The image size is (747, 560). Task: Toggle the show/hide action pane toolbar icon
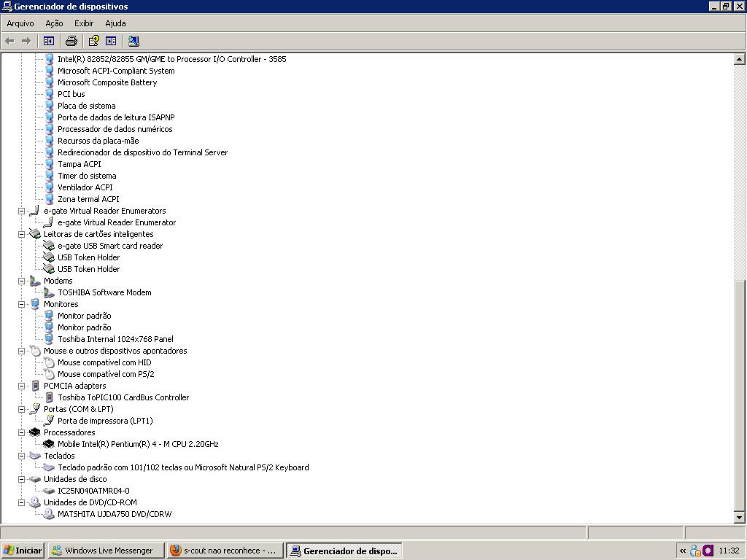click(x=111, y=41)
